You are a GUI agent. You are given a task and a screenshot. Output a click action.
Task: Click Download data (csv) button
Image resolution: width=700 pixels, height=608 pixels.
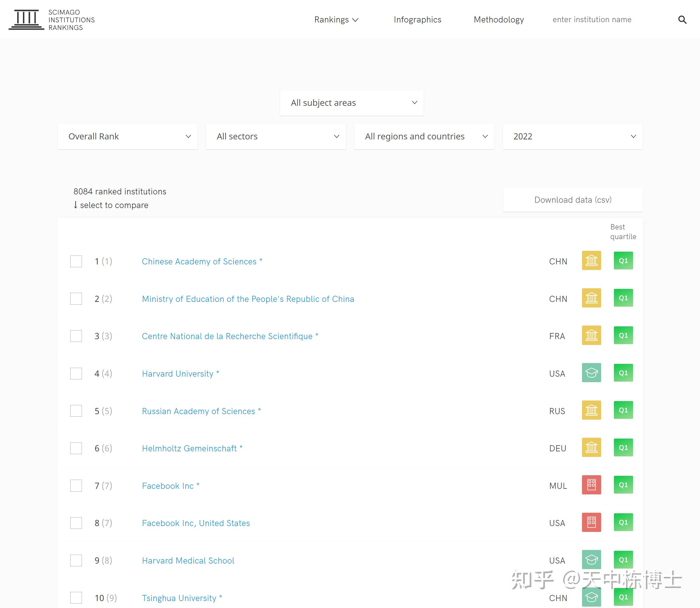[x=573, y=200]
